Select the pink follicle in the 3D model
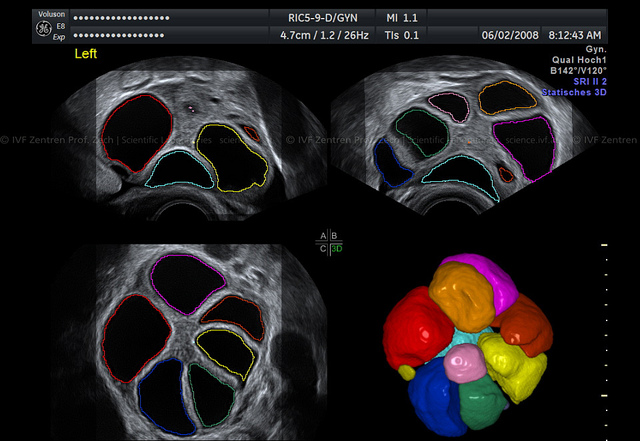The width and height of the screenshot is (640, 441). pyautogui.click(x=461, y=364)
